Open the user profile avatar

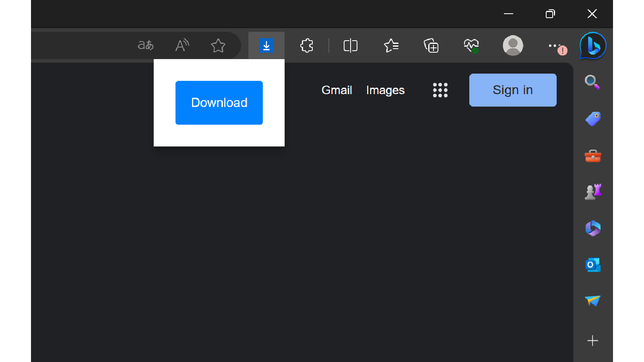pyautogui.click(x=513, y=45)
